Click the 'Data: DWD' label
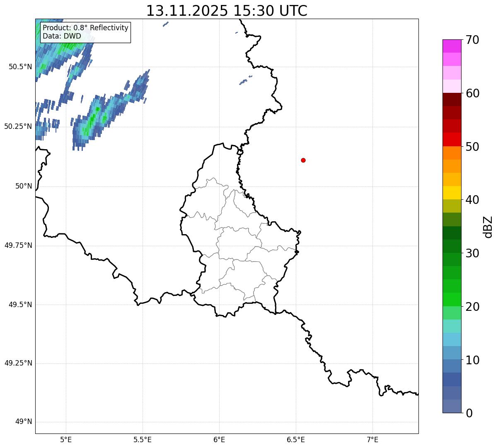The height and width of the screenshot is (448, 498). (x=62, y=36)
